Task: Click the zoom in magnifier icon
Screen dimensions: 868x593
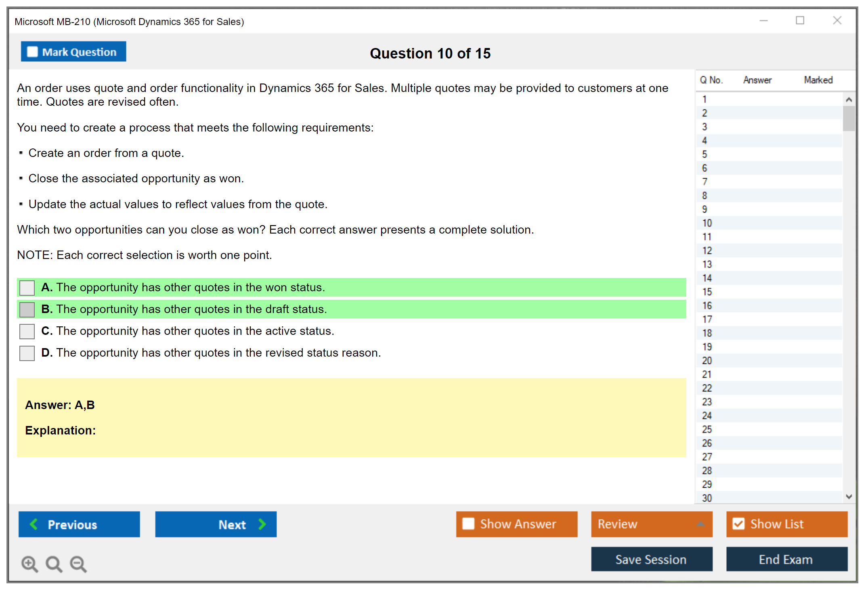Action: 29,564
